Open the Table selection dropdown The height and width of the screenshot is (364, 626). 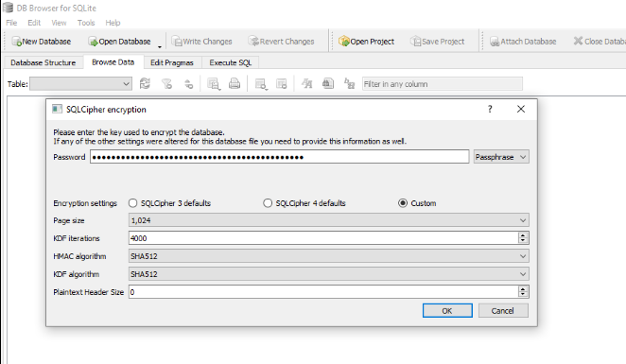point(80,84)
